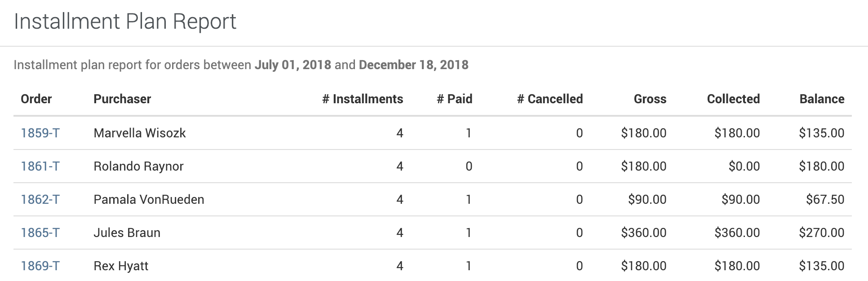Viewport: 868px width, 281px height.
Task: Select Rex Hyatt's balance amount $135.00
Action: coord(821,266)
